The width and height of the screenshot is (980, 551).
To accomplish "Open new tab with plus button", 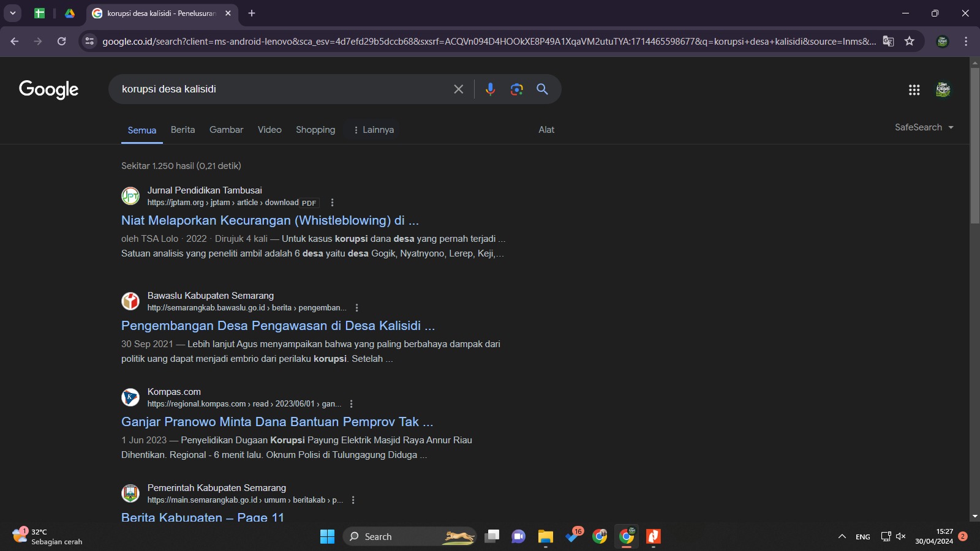I will click(252, 13).
